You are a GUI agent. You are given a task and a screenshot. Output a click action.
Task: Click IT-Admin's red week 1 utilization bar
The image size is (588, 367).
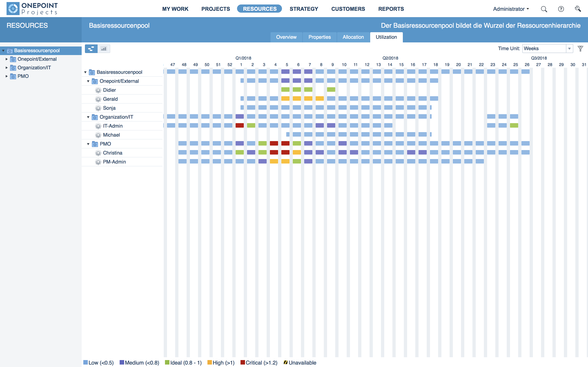(x=239, y=125)
